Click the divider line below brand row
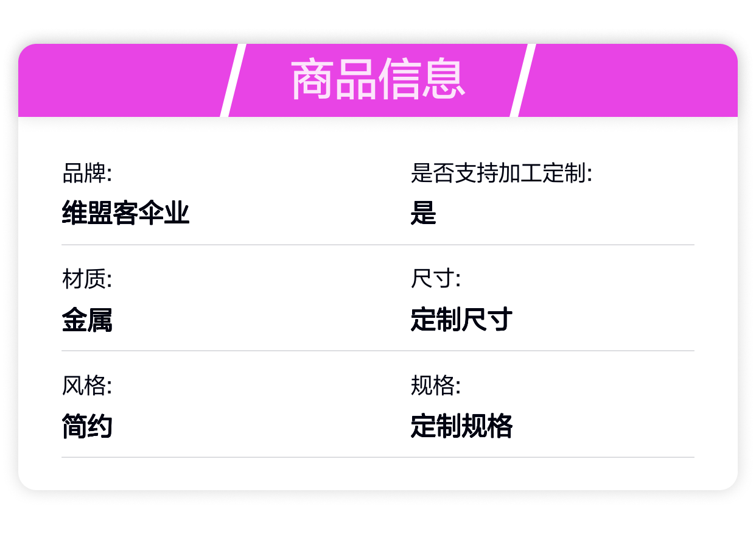The width and height of the screenshot is (756, 534). [378, 245]
